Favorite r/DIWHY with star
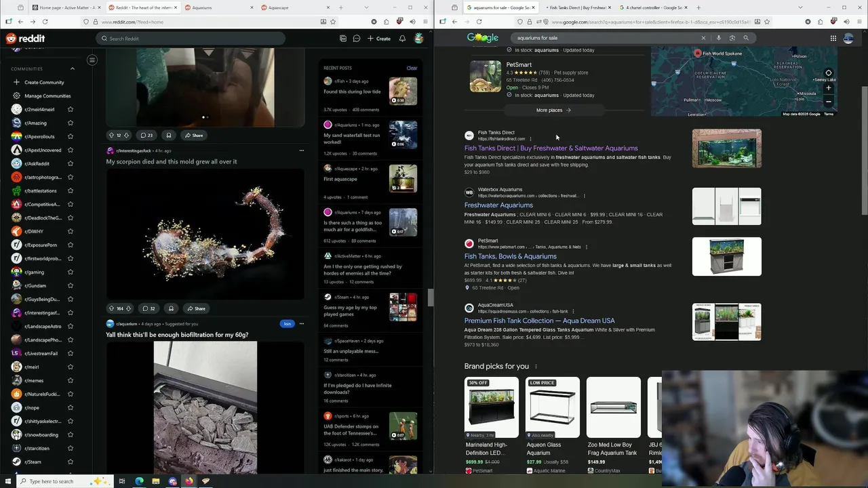 coord(70,231)
